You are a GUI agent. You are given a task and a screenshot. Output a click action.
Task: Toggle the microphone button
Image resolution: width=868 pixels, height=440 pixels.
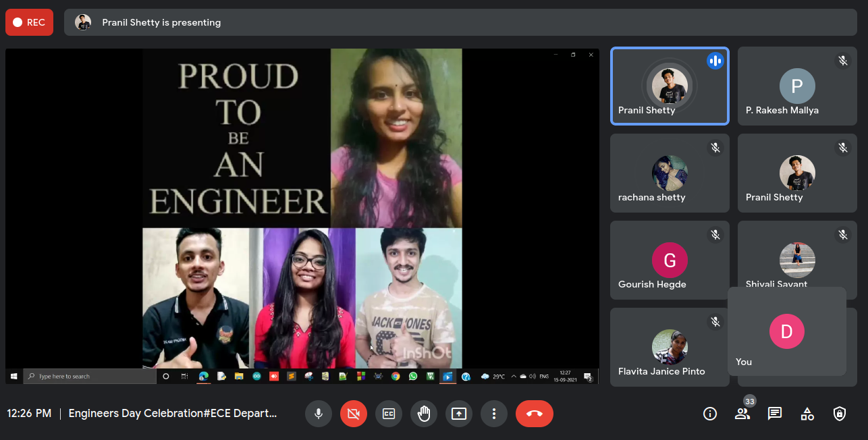pyautogui.click(x=318, y=414)
